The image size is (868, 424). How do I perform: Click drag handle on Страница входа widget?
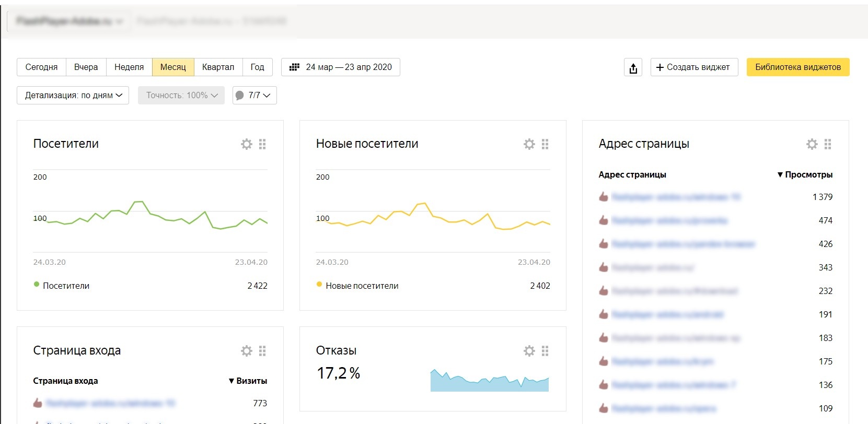262,351
